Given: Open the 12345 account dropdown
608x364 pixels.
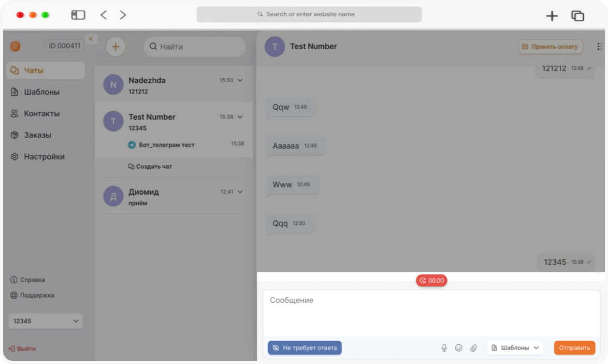Looking at the screenshot, I should 46,321.
